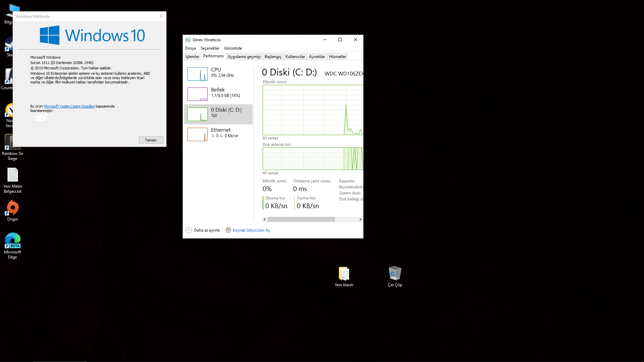Switch to the Başlangıç tab

tap(273, 57)
